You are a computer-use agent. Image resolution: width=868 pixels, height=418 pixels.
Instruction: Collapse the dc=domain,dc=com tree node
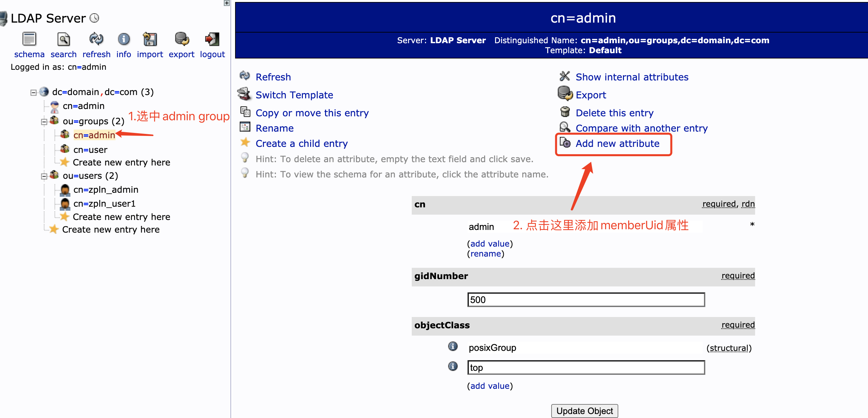[33, 93]
